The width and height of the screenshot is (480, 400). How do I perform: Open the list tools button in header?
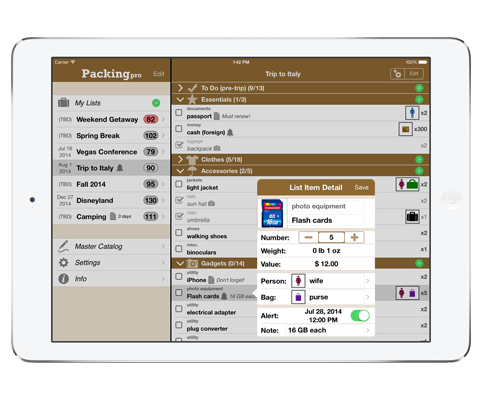click(x=397, y=74)
